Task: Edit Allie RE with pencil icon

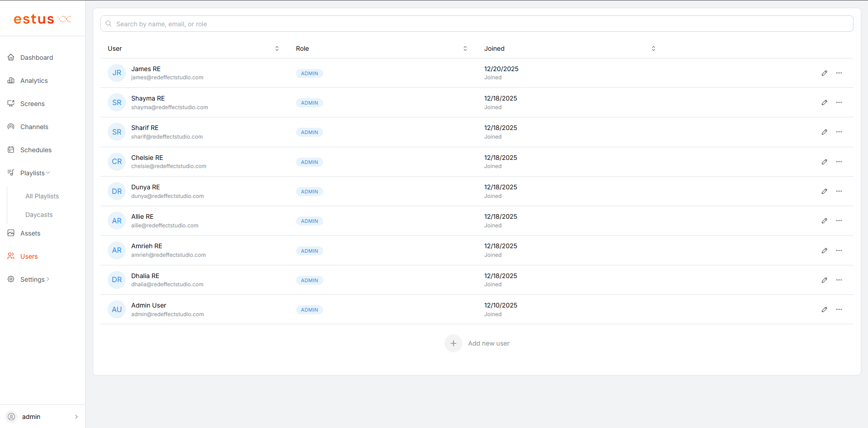Action: pyautogui.click(x=825, y=221)
